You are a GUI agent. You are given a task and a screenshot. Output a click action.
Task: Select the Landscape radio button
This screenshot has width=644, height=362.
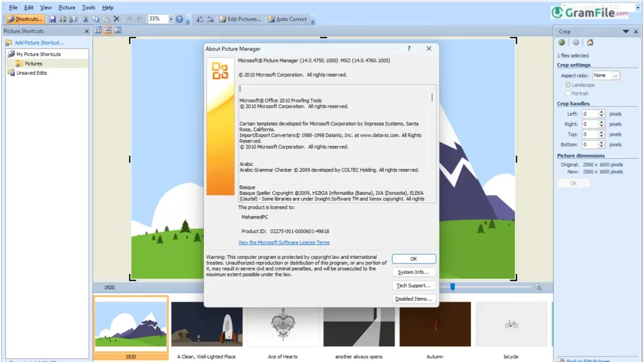click(568, 85)
